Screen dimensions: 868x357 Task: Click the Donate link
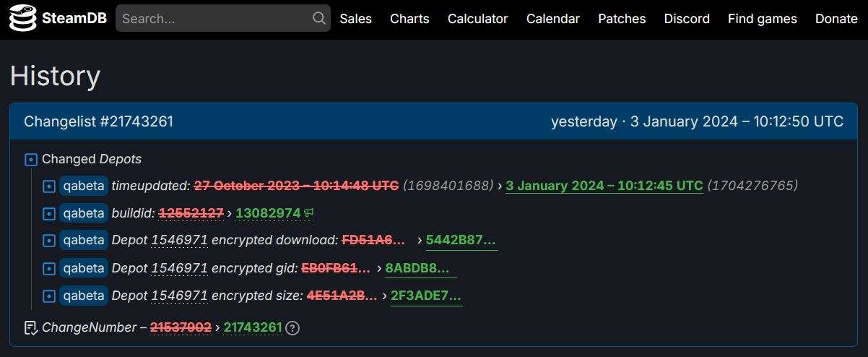[x=836, y=19]
